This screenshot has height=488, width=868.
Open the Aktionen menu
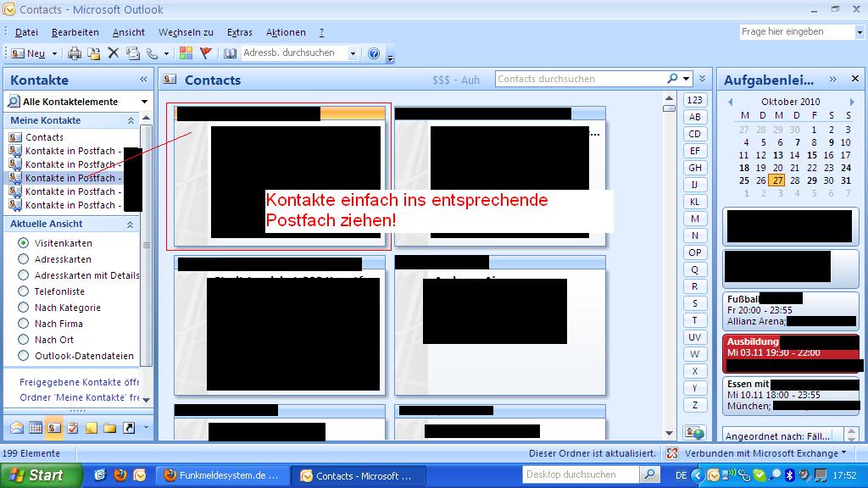click(x=286, y=32)
